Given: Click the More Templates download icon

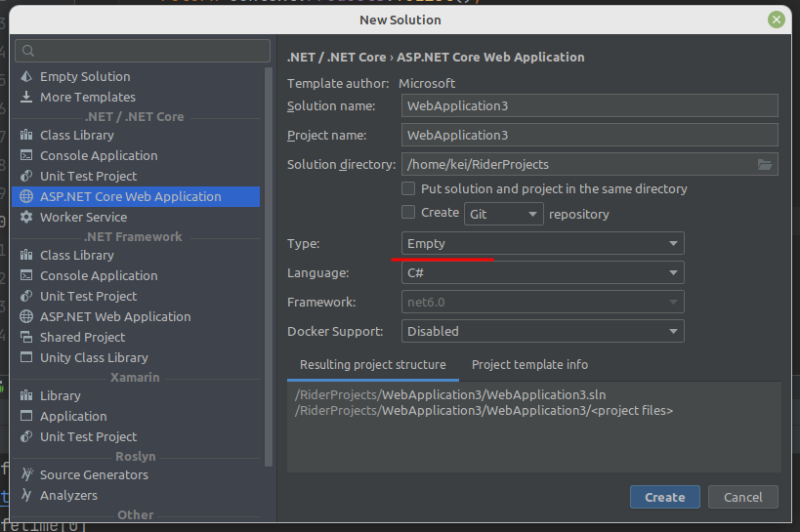Looking at the screenshot, I should tap(26, 97).
